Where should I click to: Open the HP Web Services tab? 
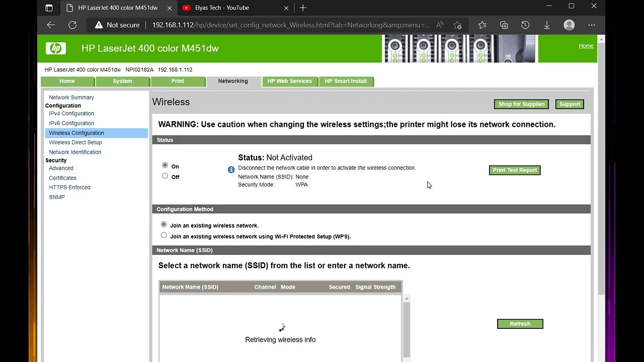click(x=290, y=81)
